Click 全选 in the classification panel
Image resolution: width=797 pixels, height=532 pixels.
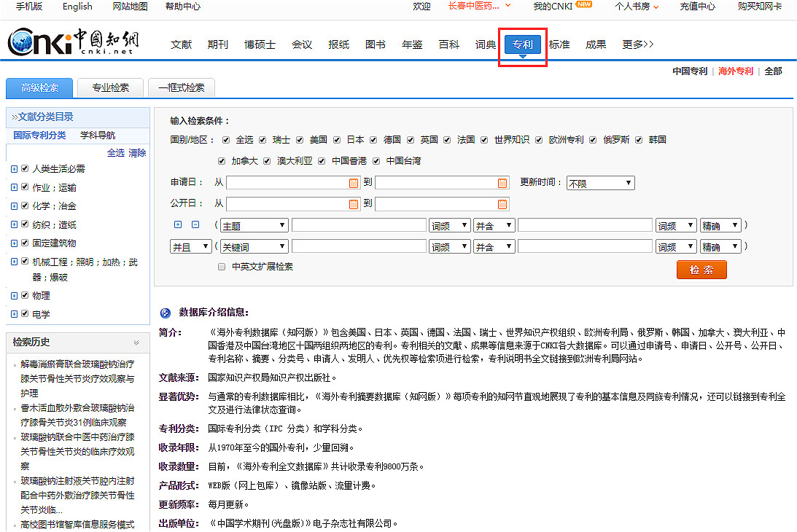coord(116,152)
